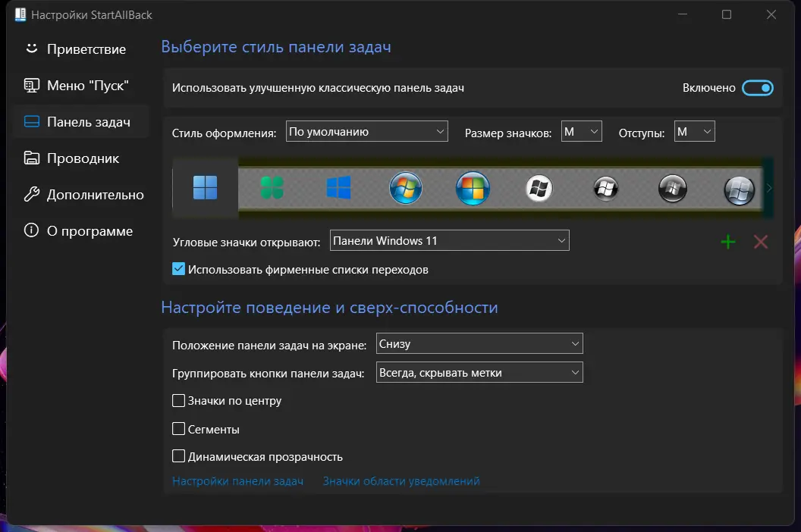
Task: Select the Windows 11 Start button style preview
Action: tap(207, 186)
